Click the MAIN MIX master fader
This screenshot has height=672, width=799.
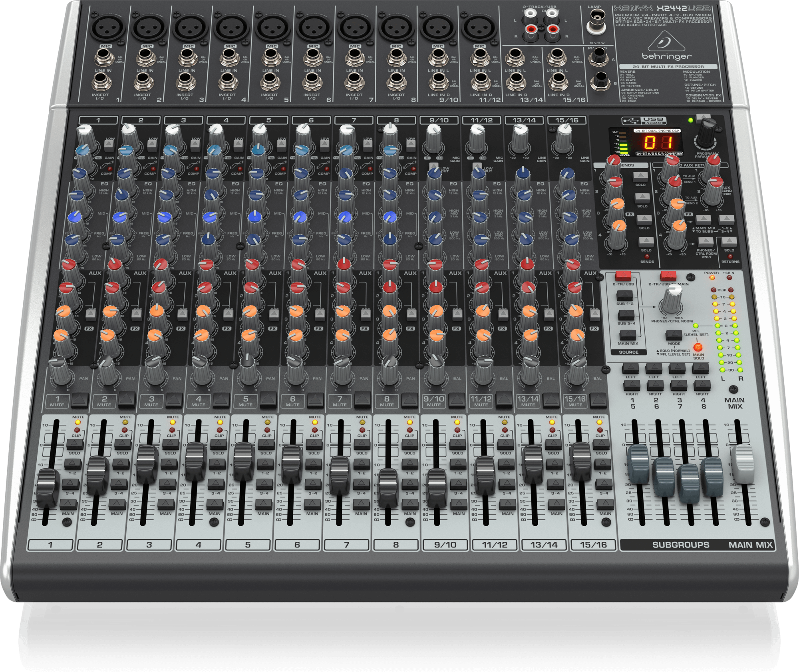click(744, 464)
